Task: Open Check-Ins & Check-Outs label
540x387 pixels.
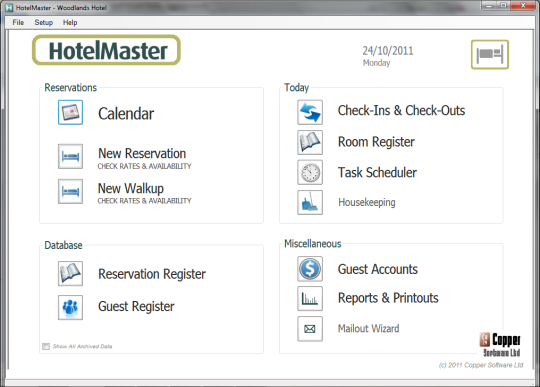Action: click(401, 111)
